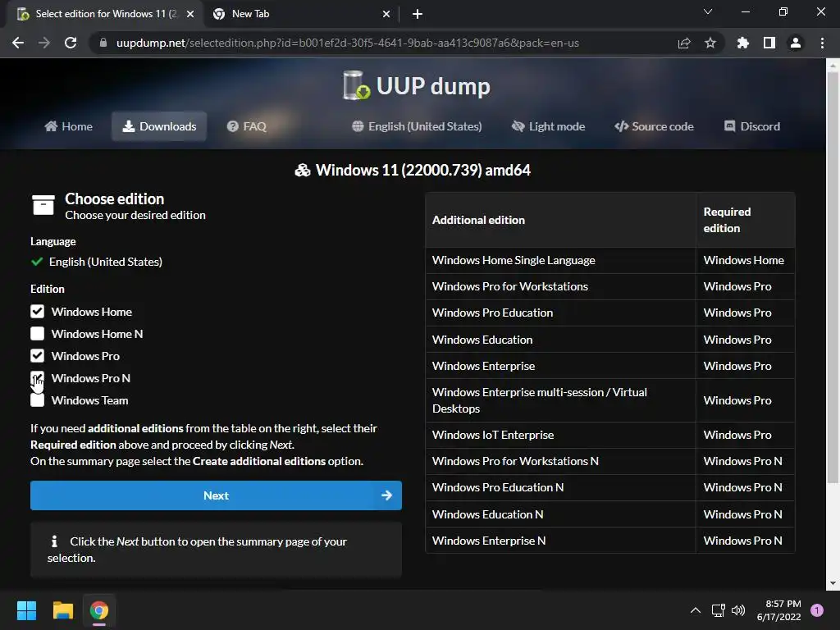The height and width of the screenshot is (630, 840).
Task: Click the Chrome taskbar icon
Action: tap(99, 610)
